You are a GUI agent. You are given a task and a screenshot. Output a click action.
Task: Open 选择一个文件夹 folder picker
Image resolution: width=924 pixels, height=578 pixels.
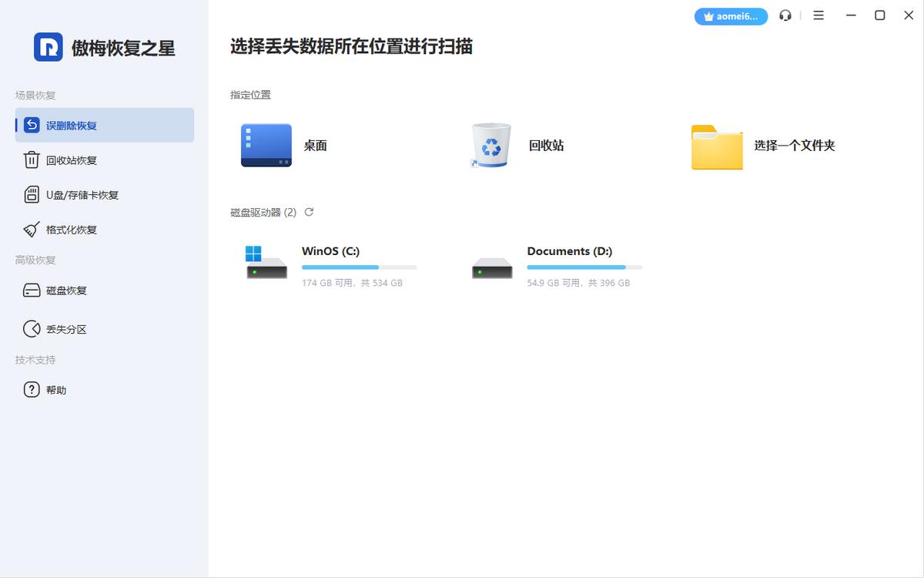point(716,146)
